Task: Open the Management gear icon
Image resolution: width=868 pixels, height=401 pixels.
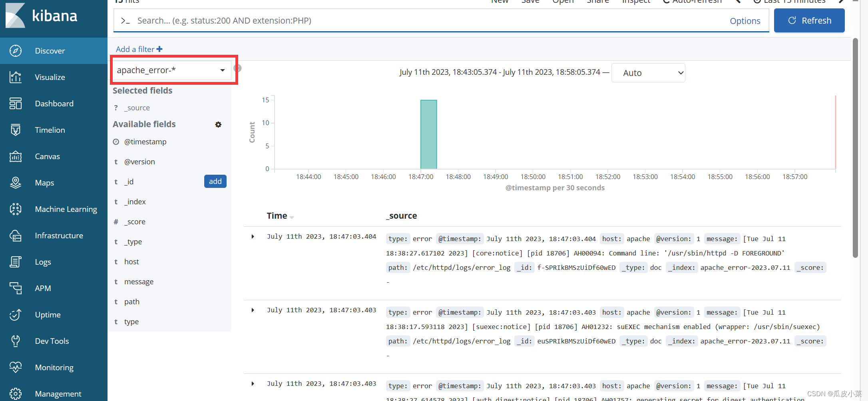Action: click(16, 394)
